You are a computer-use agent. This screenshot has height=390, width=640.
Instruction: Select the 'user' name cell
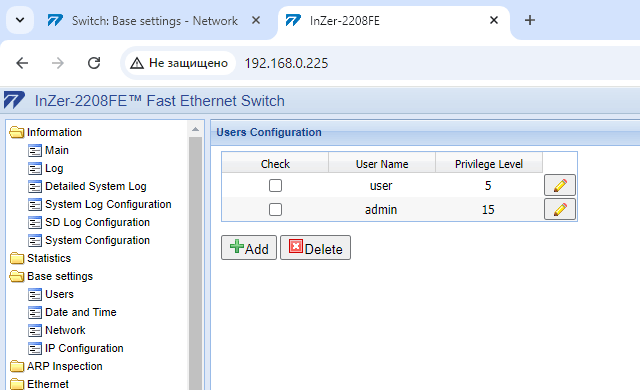point(381,186)
